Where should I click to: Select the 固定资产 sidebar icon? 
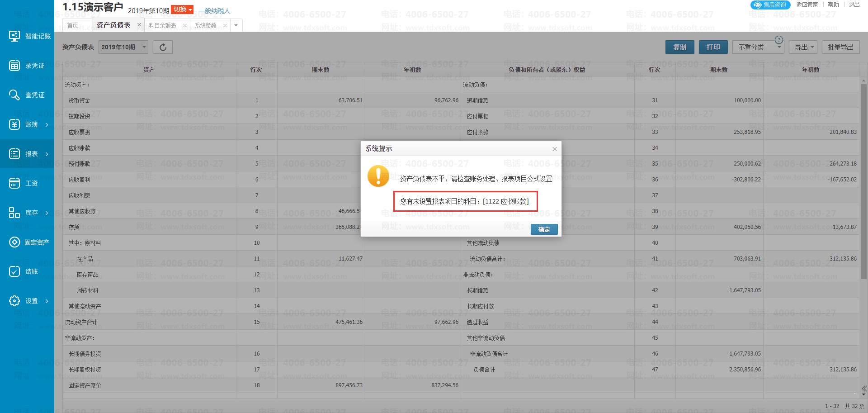[14, 242]
